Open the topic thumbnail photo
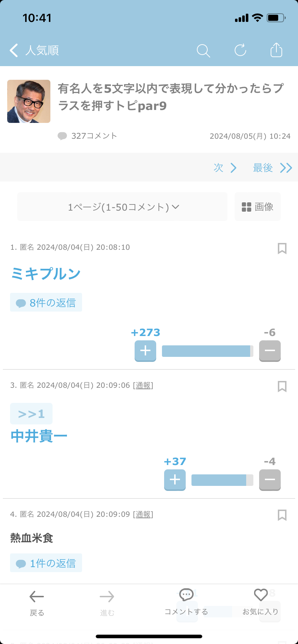This screenshot has height=644, width=298. [29, 101]
